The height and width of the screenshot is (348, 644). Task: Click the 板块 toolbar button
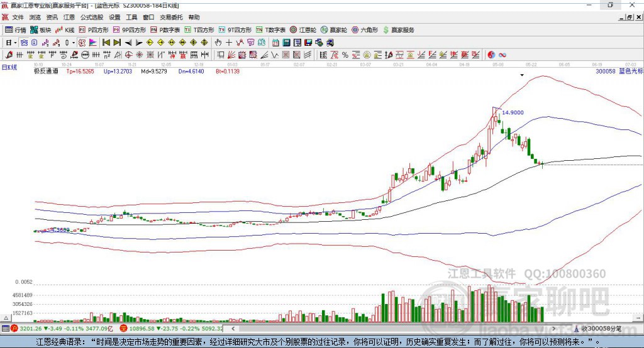[41, 30]
